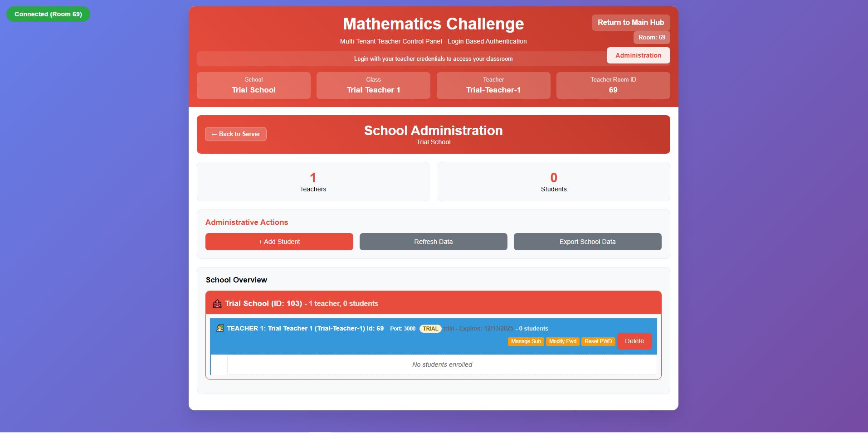The width and height of the screenshot is (868, 433).
Task: Open Manage Sub for Trial Teacher 1
Action: 525,341
